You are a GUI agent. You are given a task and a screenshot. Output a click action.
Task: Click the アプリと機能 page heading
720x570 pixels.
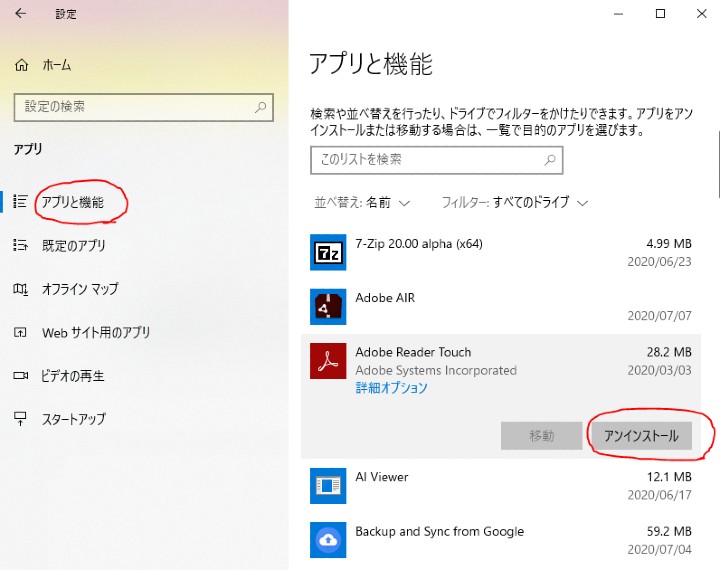click(371, 64)
